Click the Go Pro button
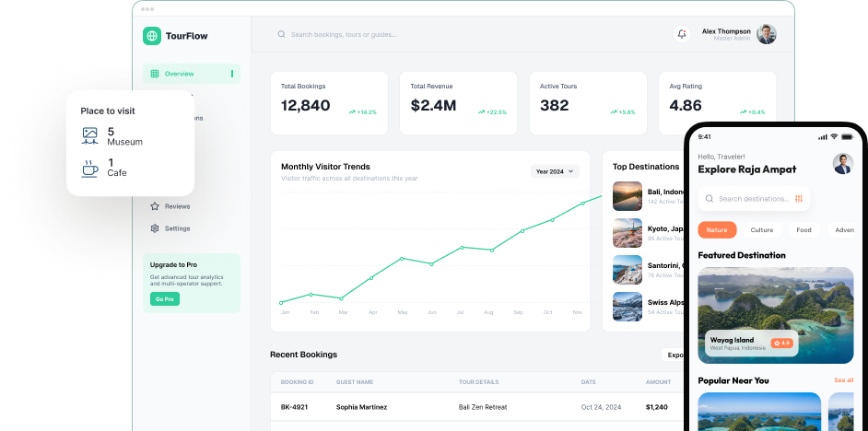 [x=164, y=298]
